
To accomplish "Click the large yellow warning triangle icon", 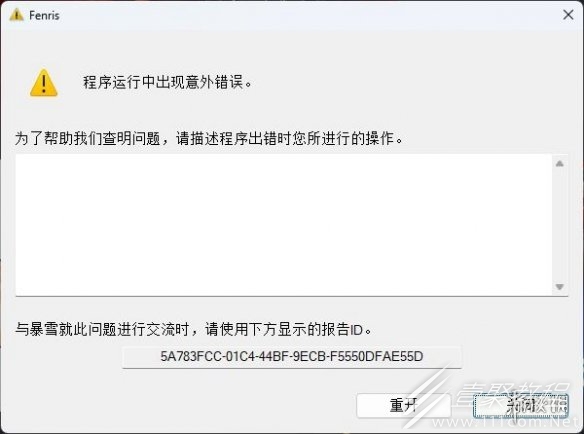I will coord(44,83).
